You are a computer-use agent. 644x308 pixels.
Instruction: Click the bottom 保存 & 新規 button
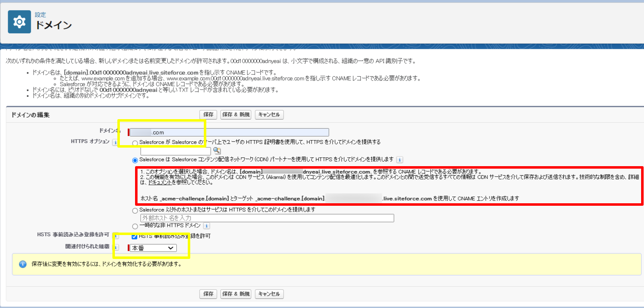coord(236,294)
